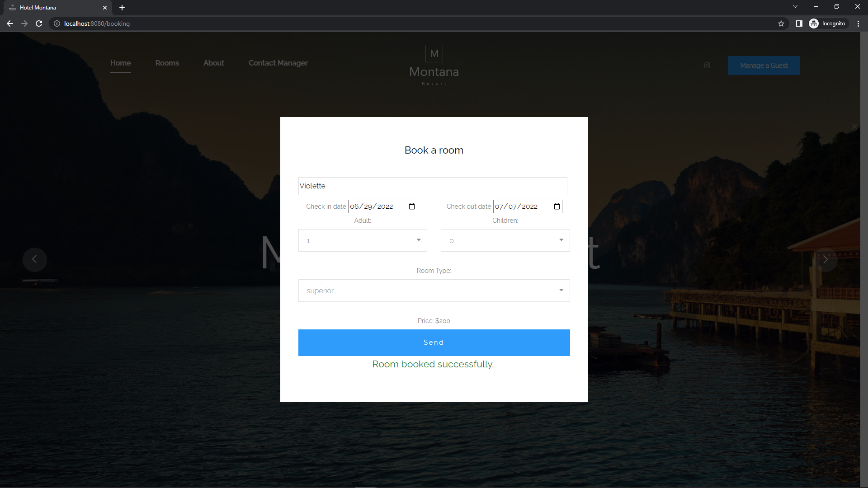Bookmark the page via the star icon
This screenshot has height=488, width=868.
point(781,23)
